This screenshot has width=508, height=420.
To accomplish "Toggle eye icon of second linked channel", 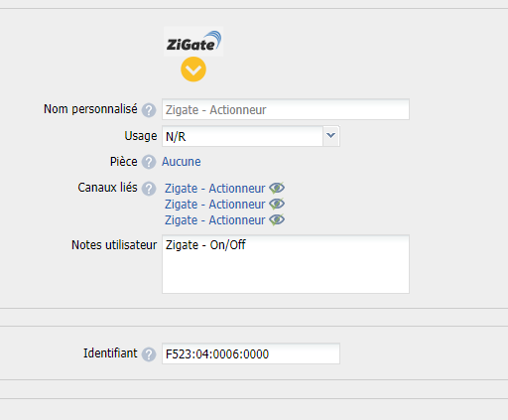I will [277, 204].
